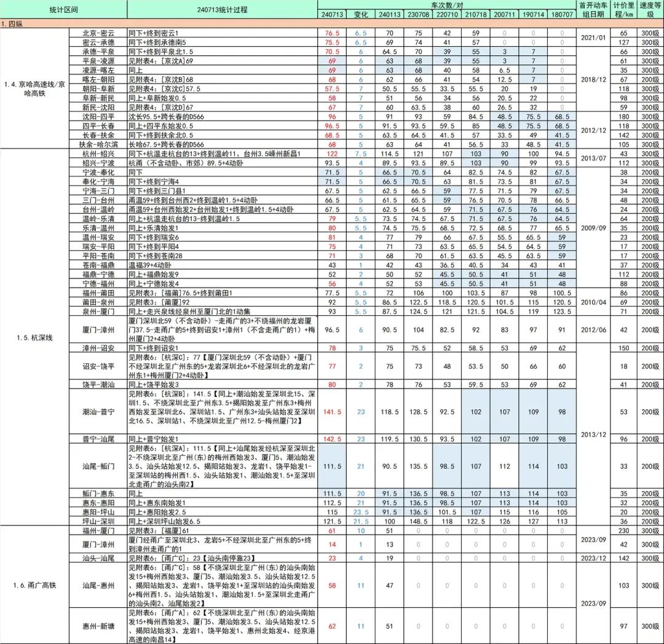
Task: Select the 230708 column header
Action: [x=418, y=14]
